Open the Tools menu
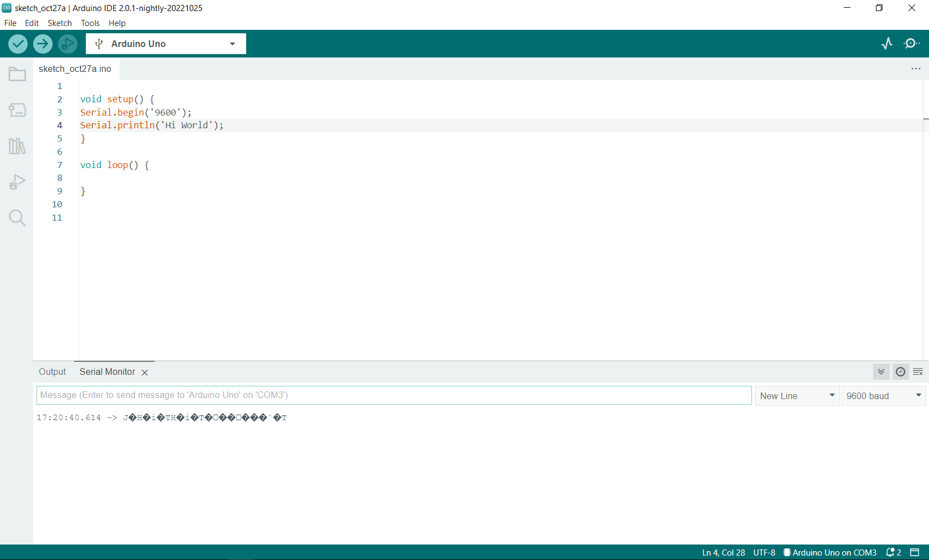 coord(90,23)
